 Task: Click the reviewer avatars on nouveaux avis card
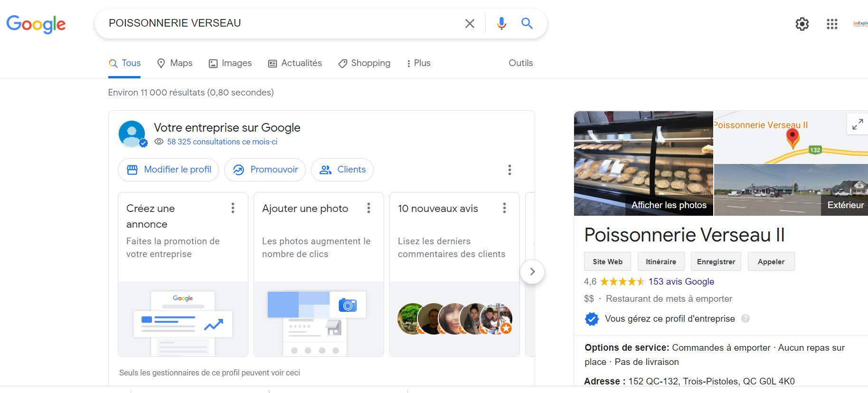click(x=455, y=318)
